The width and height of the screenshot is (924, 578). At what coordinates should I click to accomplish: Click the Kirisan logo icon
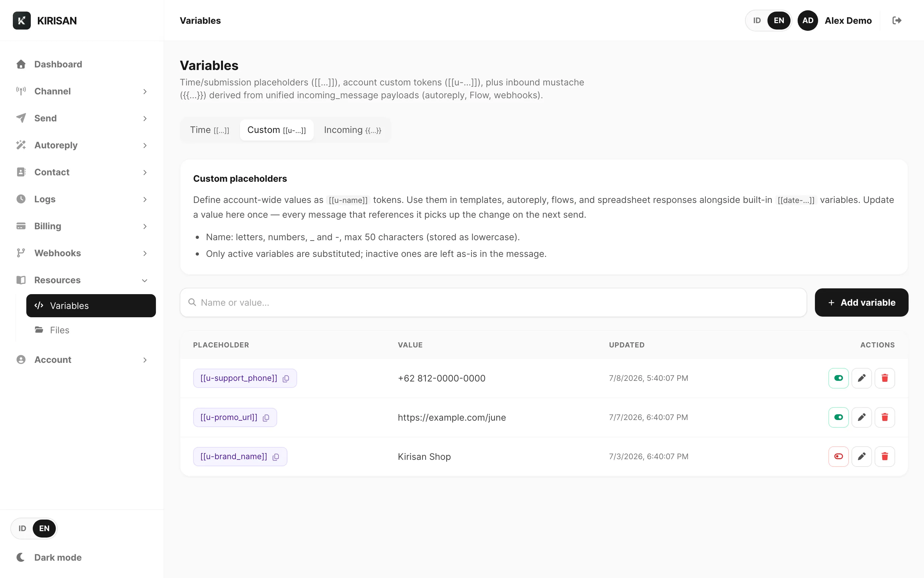click(x=22, y=21)
